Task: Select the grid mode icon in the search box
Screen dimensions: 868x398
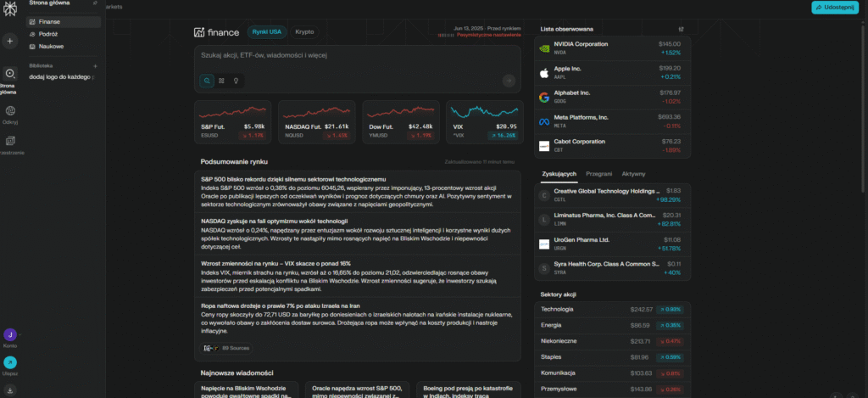Action: tap(221, 81)
